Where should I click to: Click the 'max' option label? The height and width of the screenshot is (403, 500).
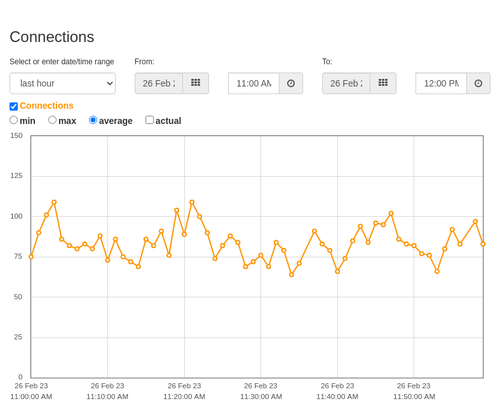[x=67, y=121]
